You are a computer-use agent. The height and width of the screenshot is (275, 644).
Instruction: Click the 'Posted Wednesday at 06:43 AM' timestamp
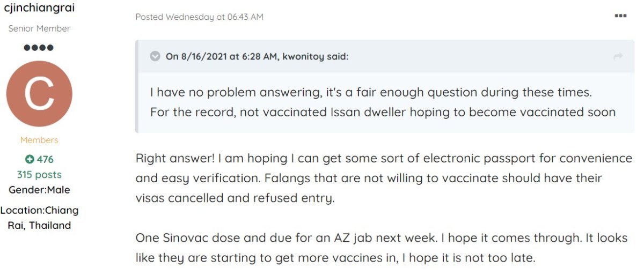click(x=199, y=17)
